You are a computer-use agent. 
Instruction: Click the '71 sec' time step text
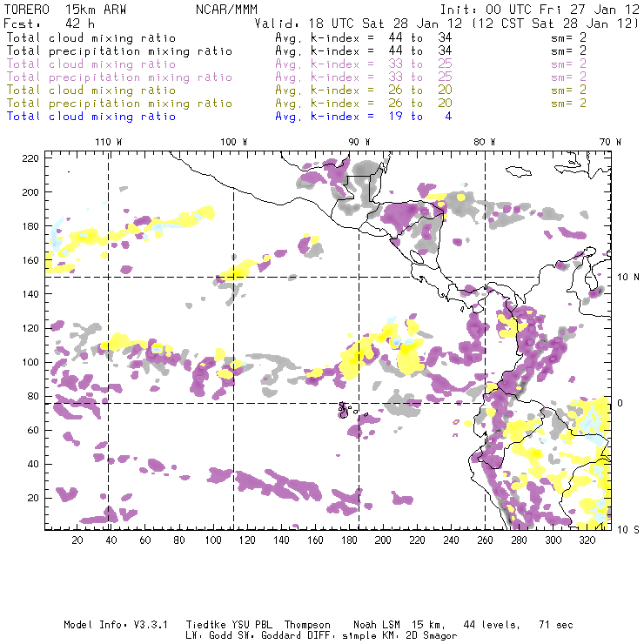click(556, 625)
